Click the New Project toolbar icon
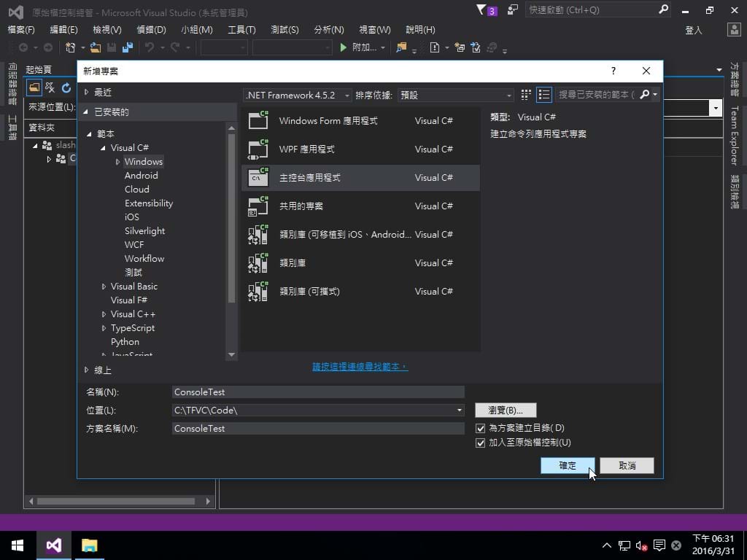 [70, 47]
